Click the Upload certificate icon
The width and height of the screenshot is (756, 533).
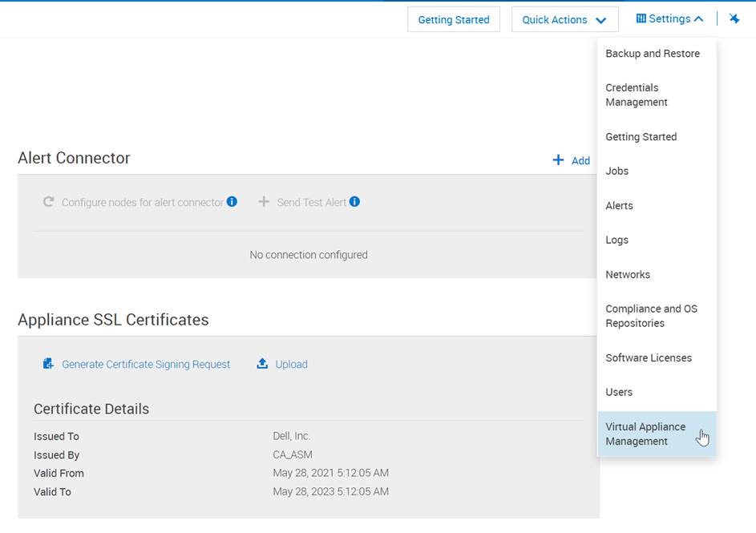[261, 363]
